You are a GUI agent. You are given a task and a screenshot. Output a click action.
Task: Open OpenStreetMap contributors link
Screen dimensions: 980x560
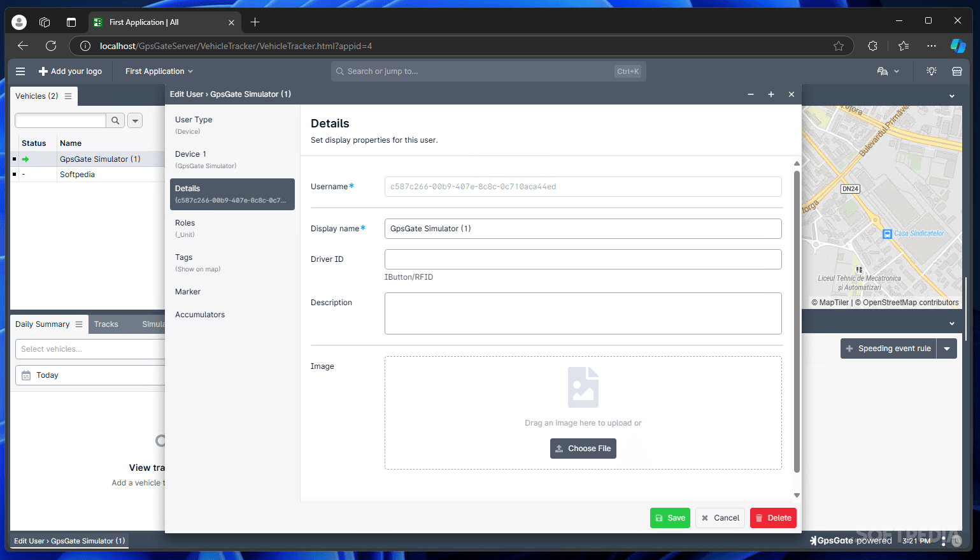point(907,303)
